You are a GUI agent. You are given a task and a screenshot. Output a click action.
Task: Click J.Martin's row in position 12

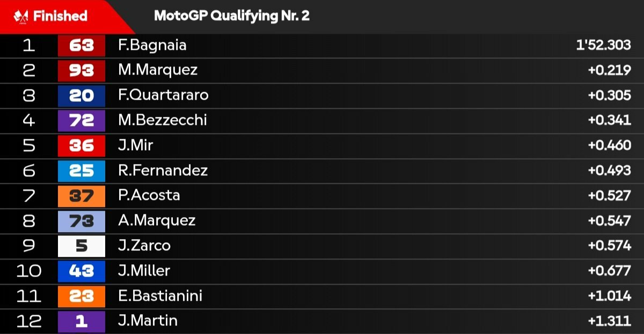322,321
